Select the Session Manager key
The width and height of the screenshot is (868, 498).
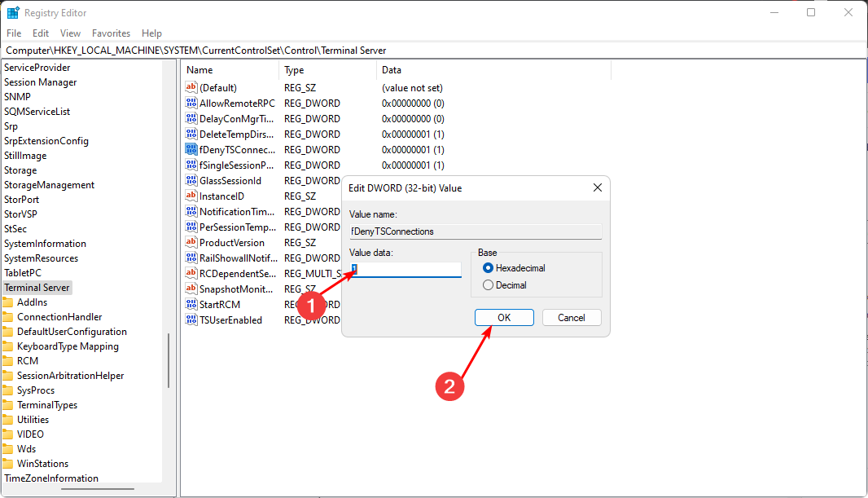click(x=41, y=82)
